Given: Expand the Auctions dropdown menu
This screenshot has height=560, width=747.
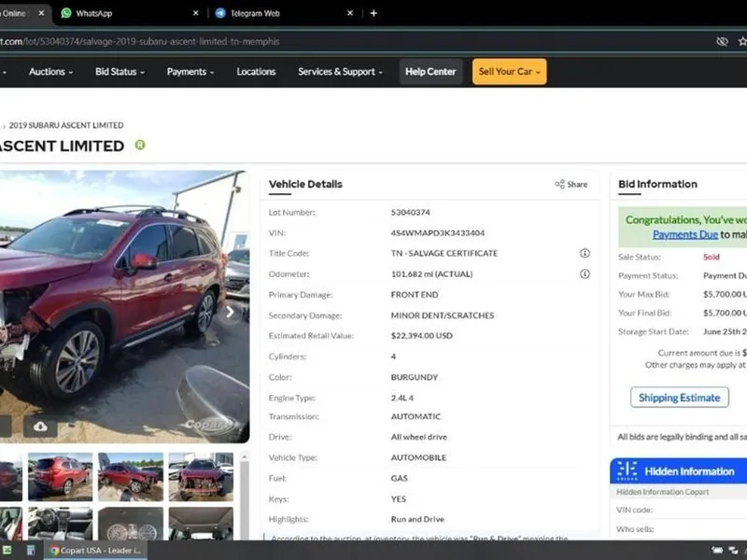Looking at the screenshot, I should point(50,72).
